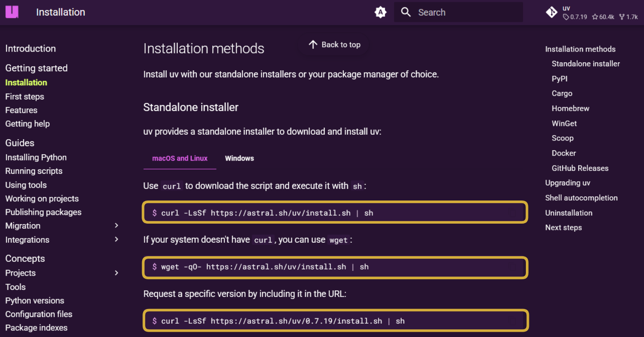Jump to Standalone installer in table of contents

point(586,64)
